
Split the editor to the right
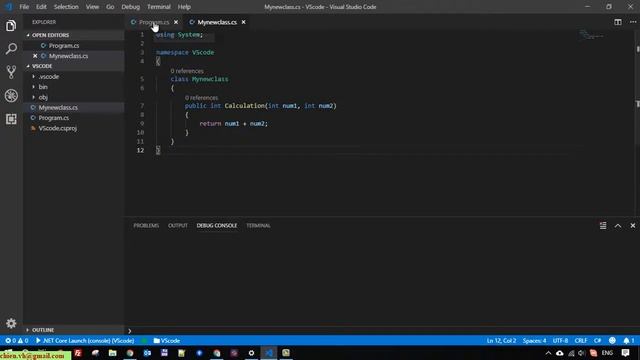[618, 22]
